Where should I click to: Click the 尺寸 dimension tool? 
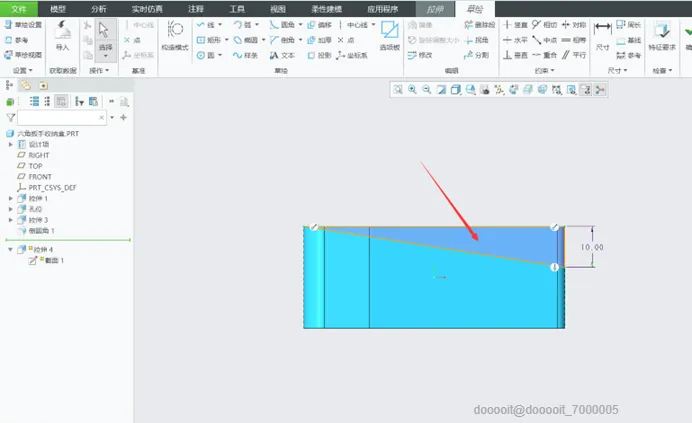click(602, 36)
